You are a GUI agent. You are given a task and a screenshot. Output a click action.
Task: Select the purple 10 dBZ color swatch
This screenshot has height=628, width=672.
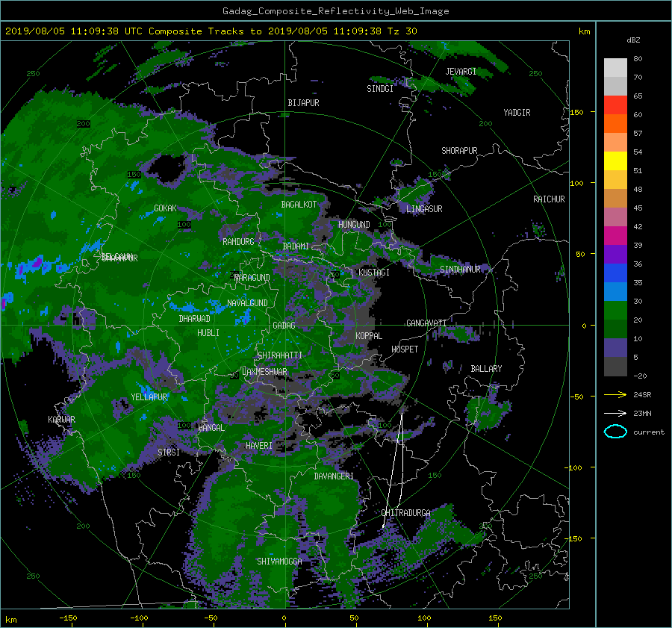pos(615,347)
